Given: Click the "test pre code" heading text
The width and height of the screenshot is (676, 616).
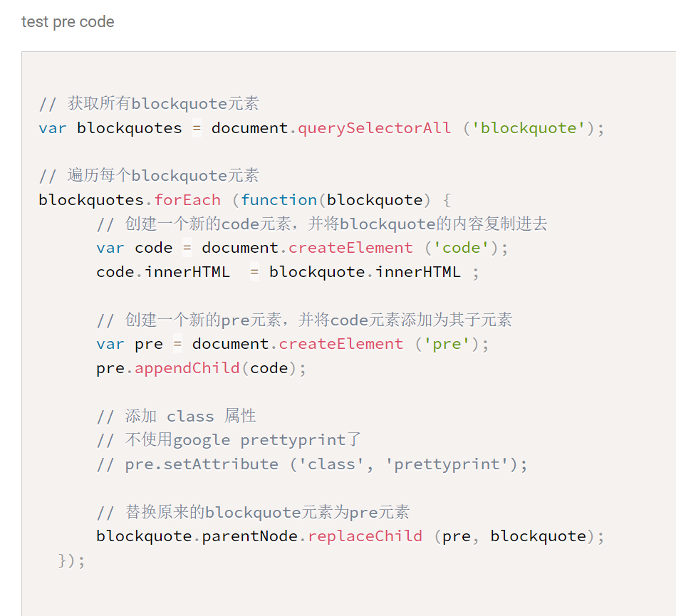Looking at the screenshot, I should click(68, 22).
